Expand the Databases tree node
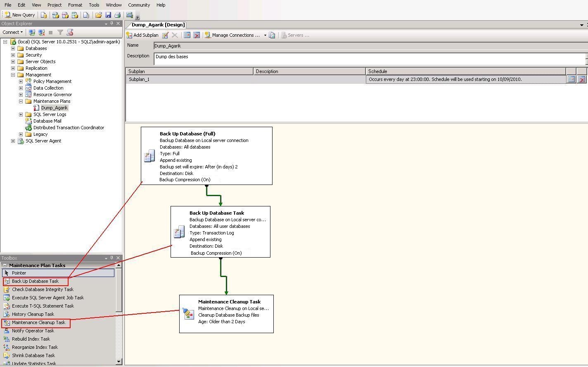The image size is (588, 367). coord(13,48)
